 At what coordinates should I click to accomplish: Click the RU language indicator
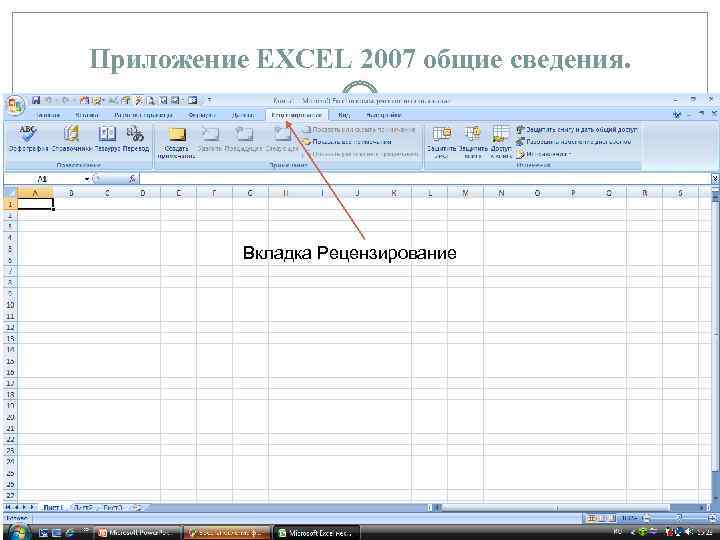coord(618,532)
